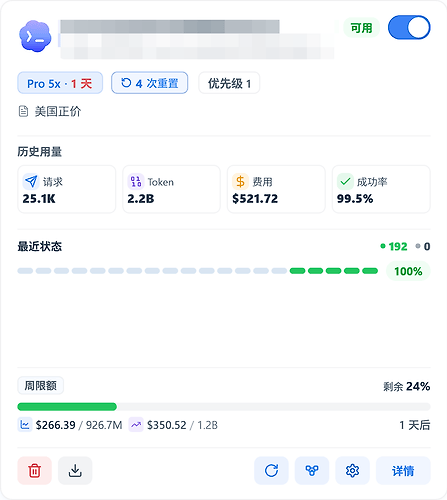Viewport: 447px width, 500px height.
Task: Select the $266.39 / 926.7M usage text
Action: (x=79, y=425)
